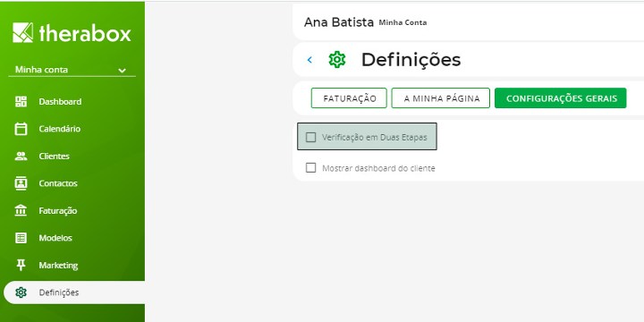Select the Calendário calendar icon
This screenshot has height=322, width=644.
(x=21, y=129)
